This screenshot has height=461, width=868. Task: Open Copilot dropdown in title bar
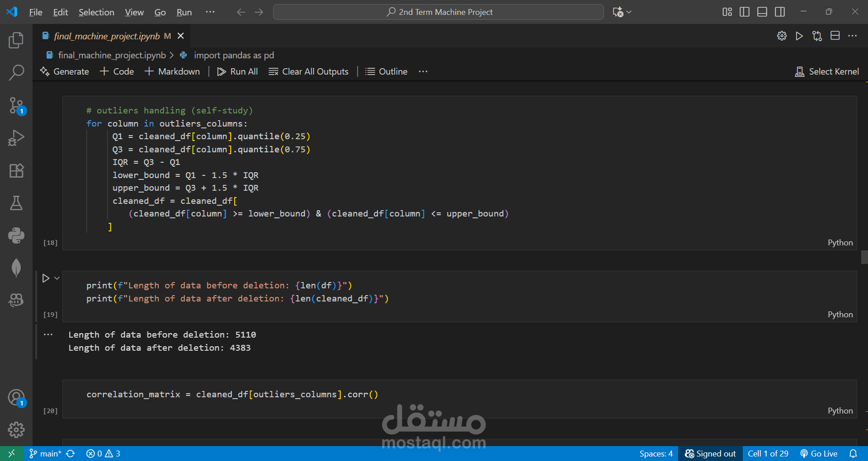(x=623, y=12)
